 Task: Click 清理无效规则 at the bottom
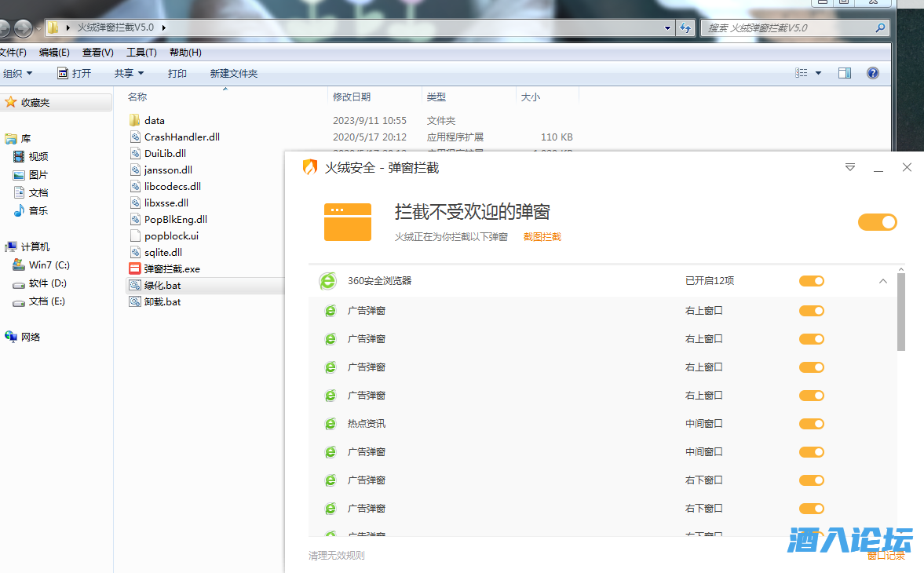click(336, 556)
